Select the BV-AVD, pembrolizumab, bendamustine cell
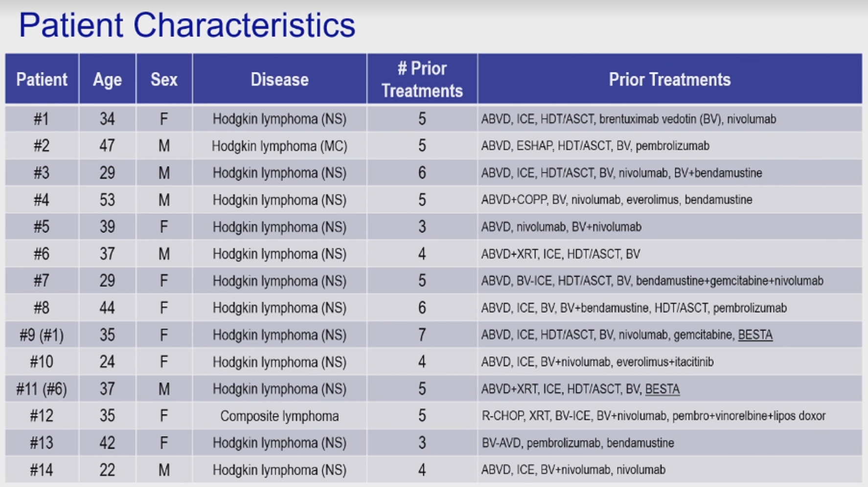 point(669,443)
